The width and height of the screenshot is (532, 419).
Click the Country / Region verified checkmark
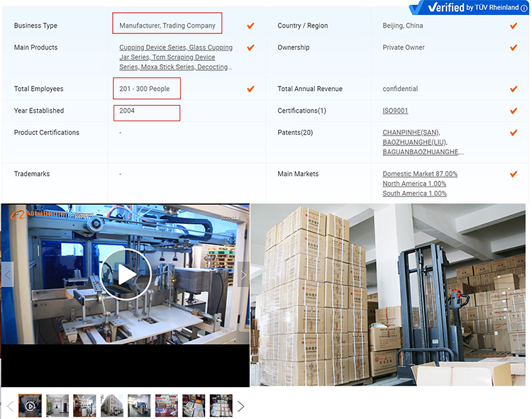514,26
